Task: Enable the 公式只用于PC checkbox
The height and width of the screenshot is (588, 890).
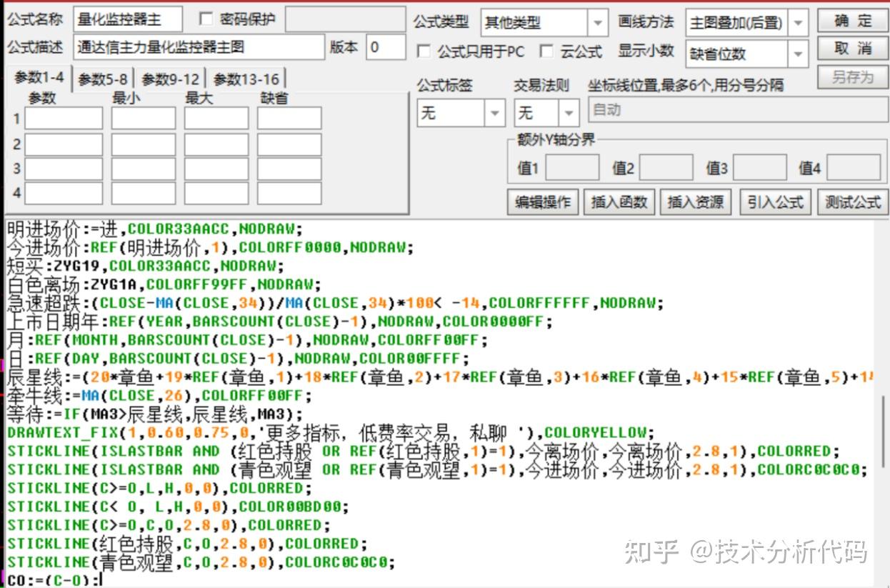Action: [424, 51]
